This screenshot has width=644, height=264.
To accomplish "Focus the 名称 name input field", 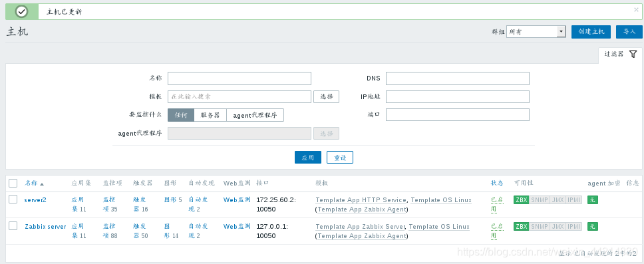I will (240, 78).
